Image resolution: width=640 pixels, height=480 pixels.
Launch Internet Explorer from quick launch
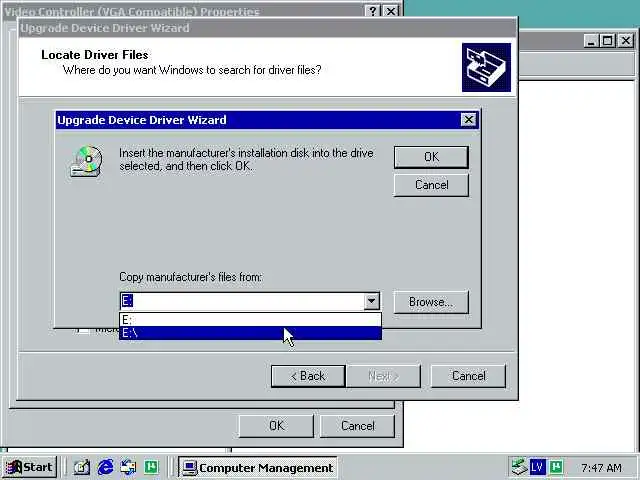pos(105,467)
